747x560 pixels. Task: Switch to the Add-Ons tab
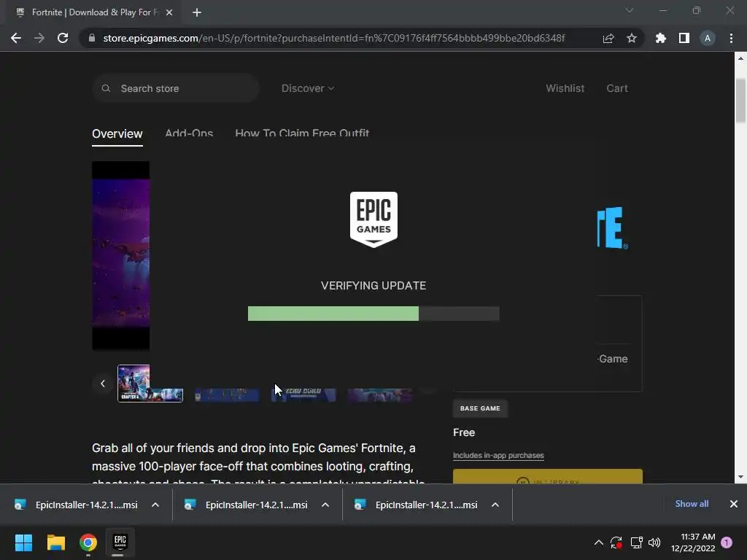[x=189, y=133]
